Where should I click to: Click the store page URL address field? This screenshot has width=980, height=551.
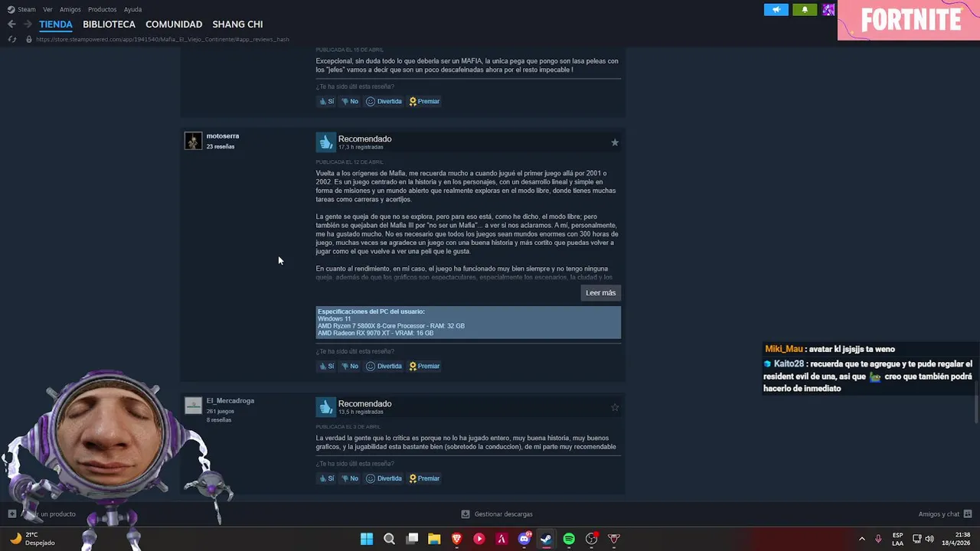click(162, 39)
